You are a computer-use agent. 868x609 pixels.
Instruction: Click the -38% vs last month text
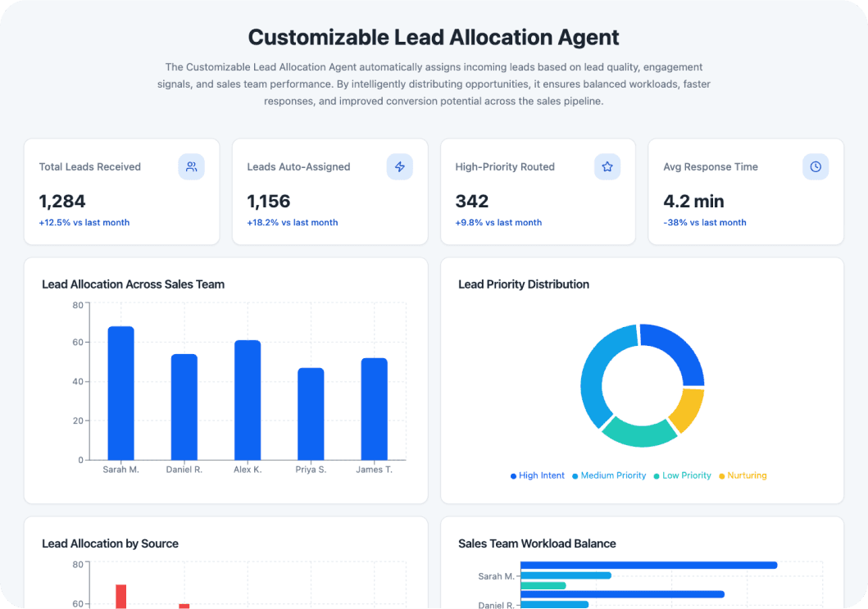[x=705, y=222]
